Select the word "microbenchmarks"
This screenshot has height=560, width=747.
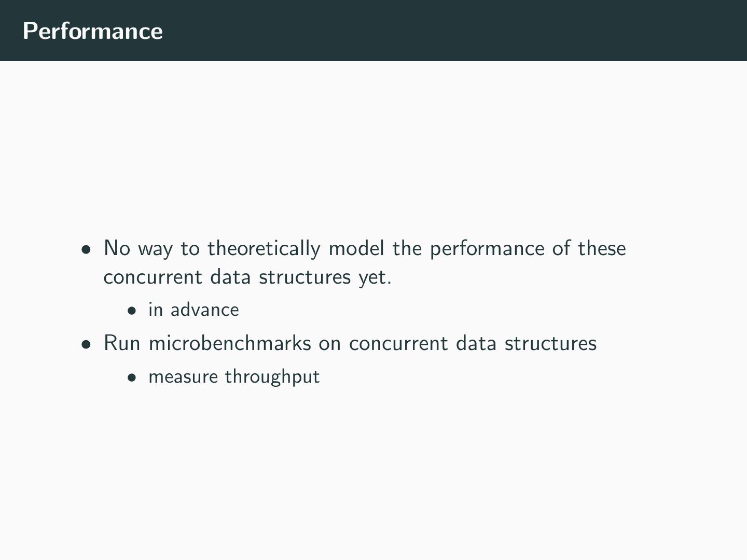[229, 343]
